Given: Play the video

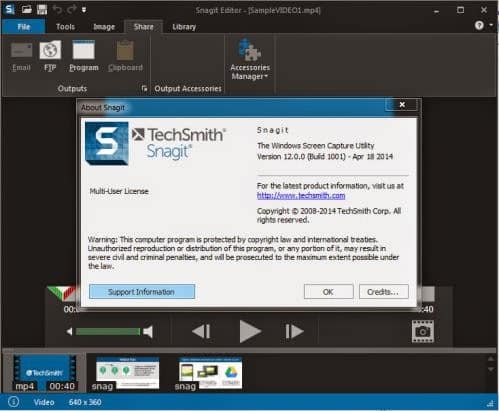Looking at the screenshot, I should click(250, 331).
